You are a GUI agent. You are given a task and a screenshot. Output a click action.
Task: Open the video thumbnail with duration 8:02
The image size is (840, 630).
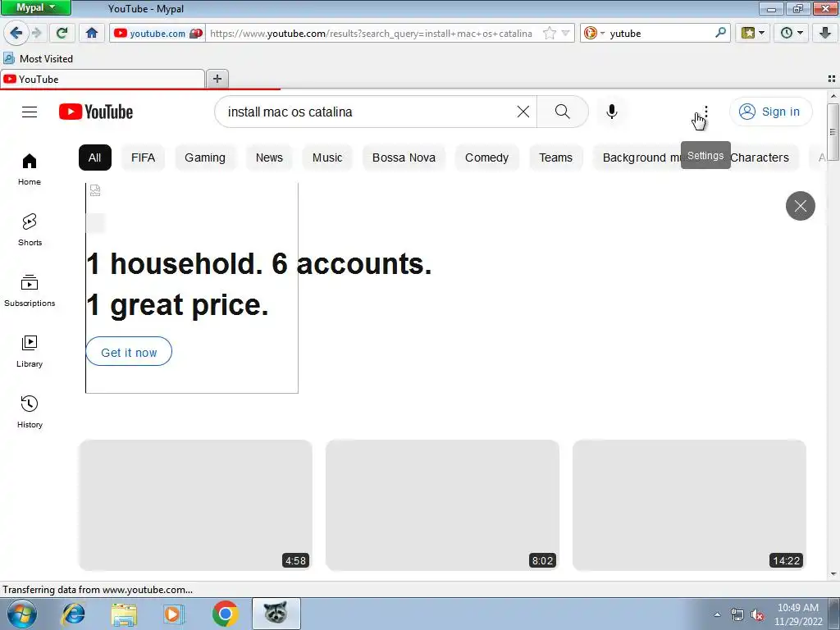442,505
